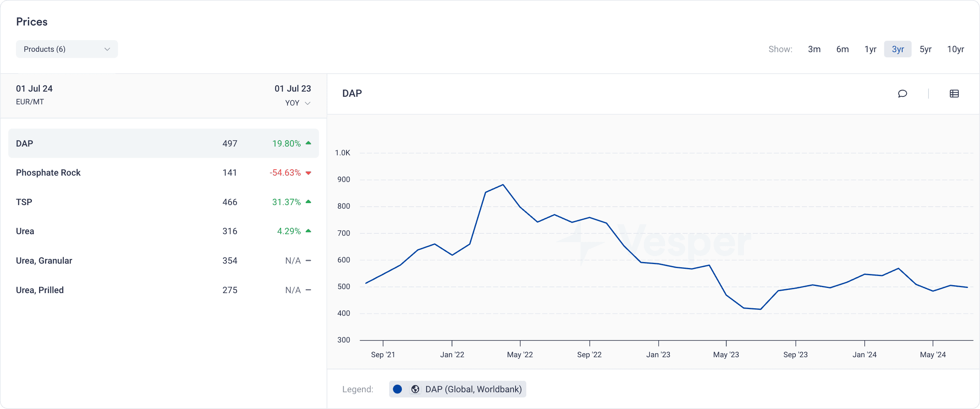Click the Urea price 316
The width and height of the screenshot is (980, 409).
pos(230,231)
